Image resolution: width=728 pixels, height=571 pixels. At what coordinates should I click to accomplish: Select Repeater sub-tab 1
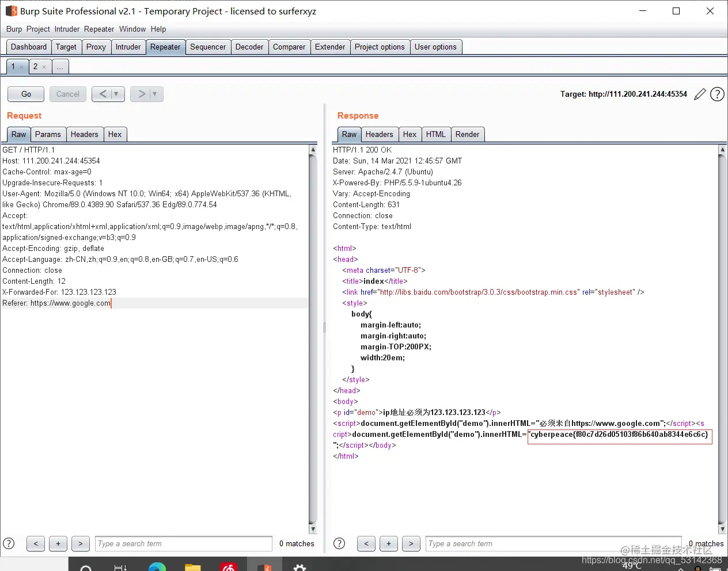coord(13,67)
